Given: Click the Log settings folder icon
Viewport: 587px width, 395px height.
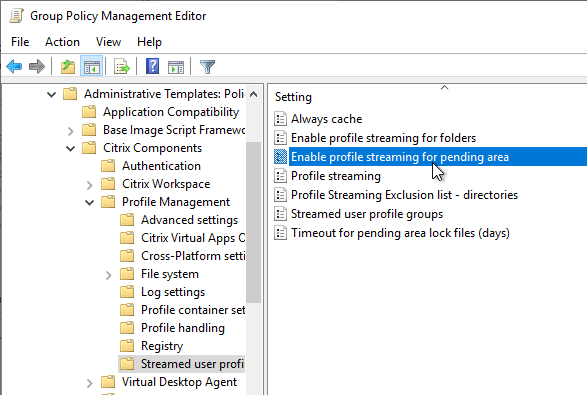Looking at the screenshot, I should coord(127,291).
